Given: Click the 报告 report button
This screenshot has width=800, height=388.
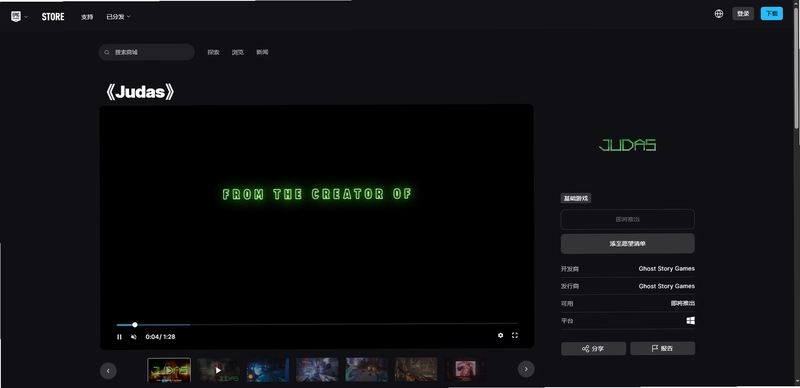Looking at the screenshot, I should pos(662,349).
